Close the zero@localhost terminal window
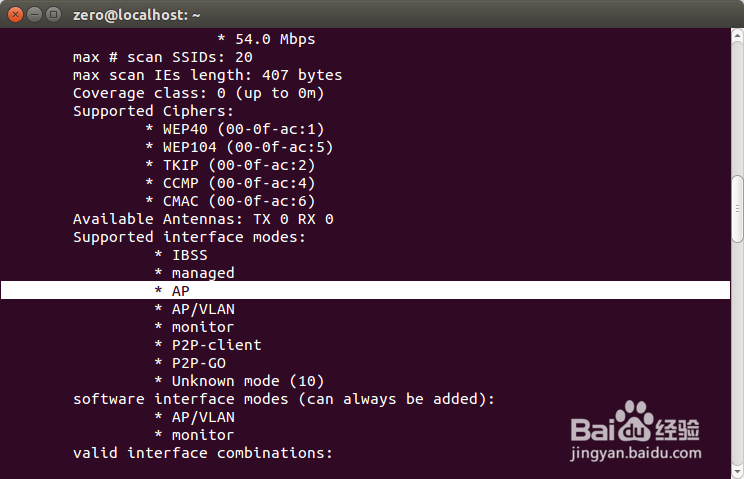The height and width of the screenshot is (479, 744). (x=14, y=14)
